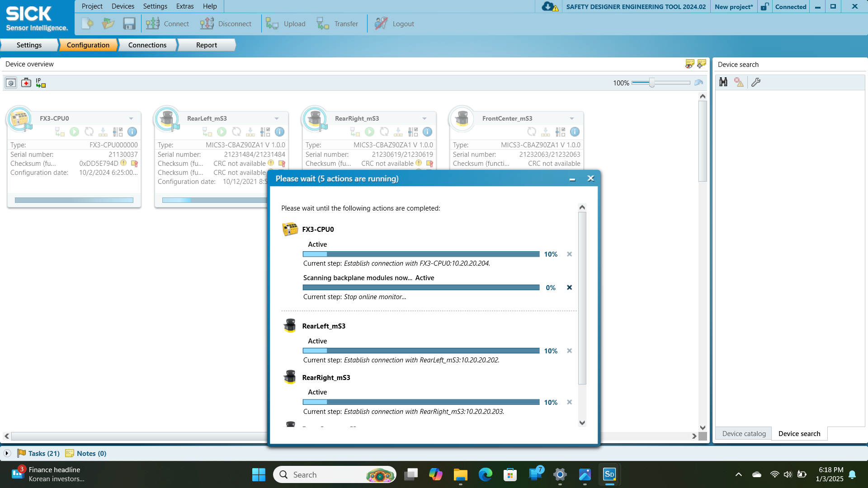Open the Project menu
Screen dimensions: 868x488
click(x=92, y=6)
